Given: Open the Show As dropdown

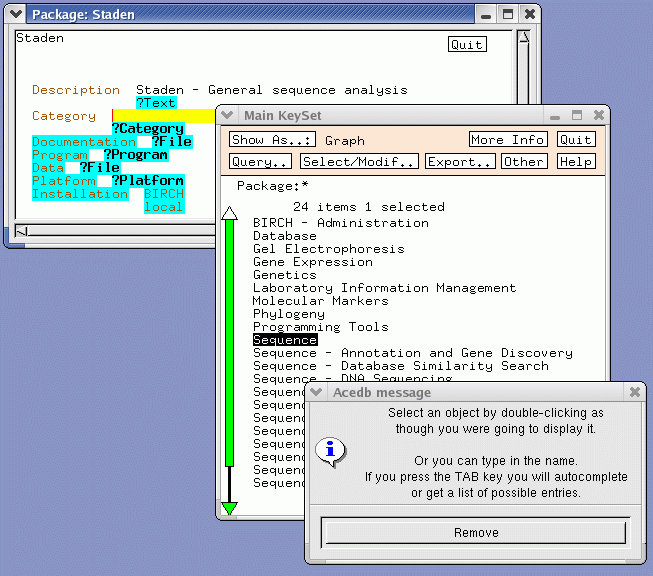Looking at the screenshot, I should point(272,140).
